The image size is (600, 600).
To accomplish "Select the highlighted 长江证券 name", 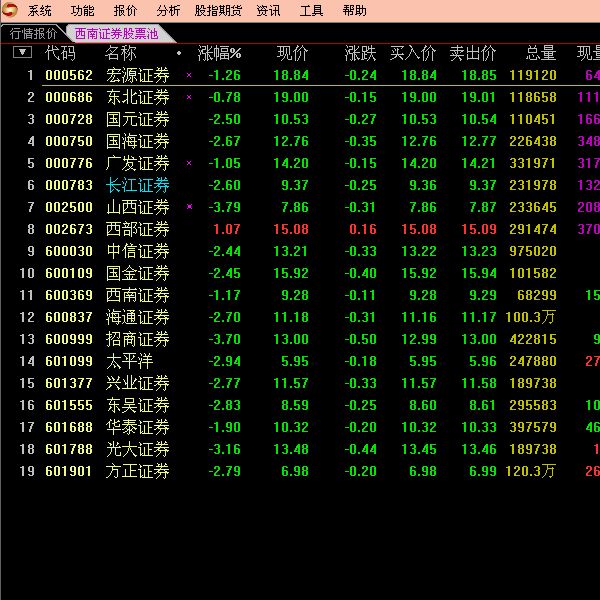I will point(137,185).
